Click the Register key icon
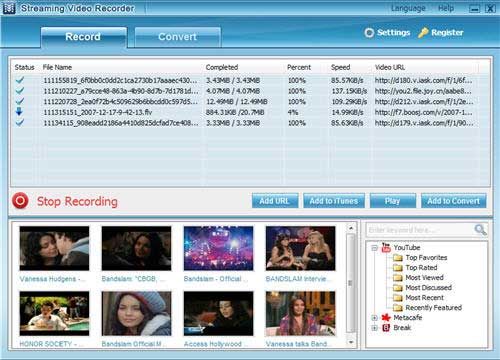Image resolution: width=500 pixels, height=360 pixels. (x=423, y=33)
